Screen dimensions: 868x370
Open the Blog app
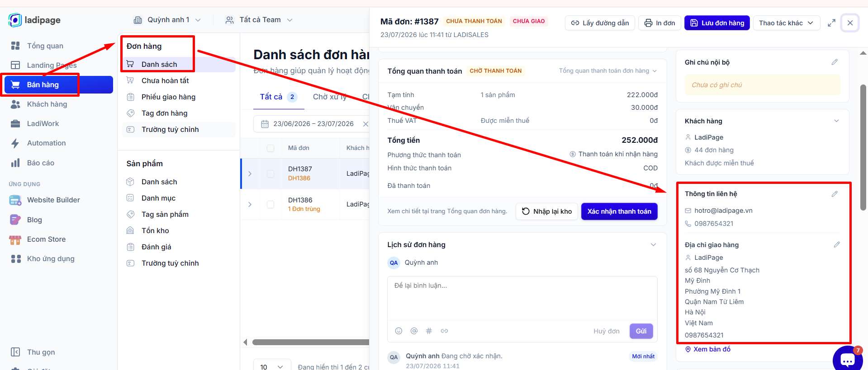34,220
